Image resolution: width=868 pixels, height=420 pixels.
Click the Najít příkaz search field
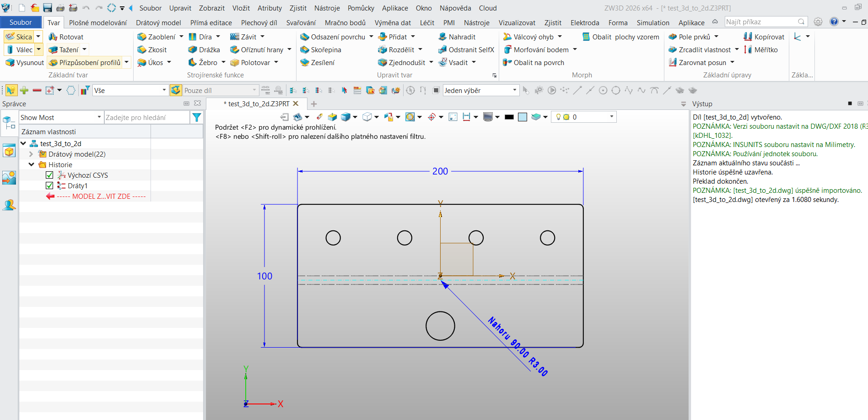(766, 22)
